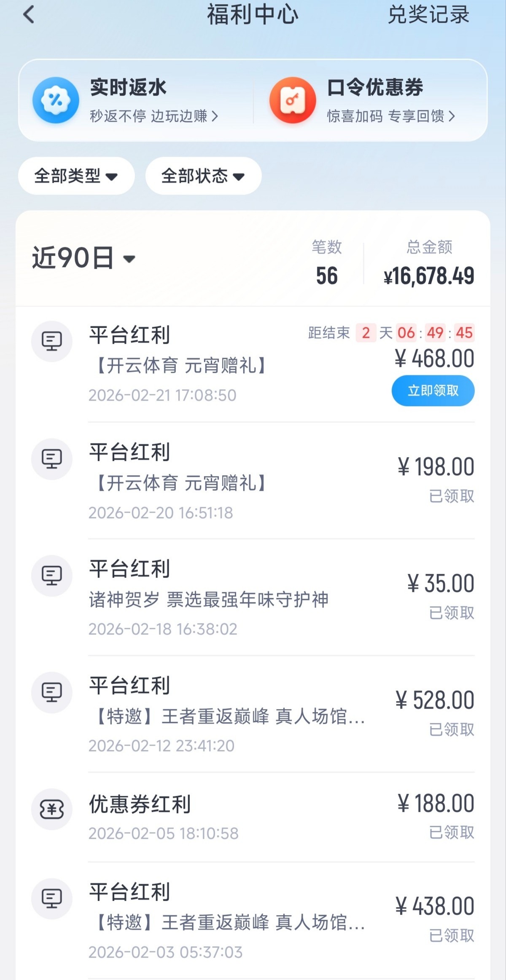Viewport: 506px width, 980px height.
Task: Tap icon beside the ¥528.00 平台红利 entry
Action: (x=52, y=692)
